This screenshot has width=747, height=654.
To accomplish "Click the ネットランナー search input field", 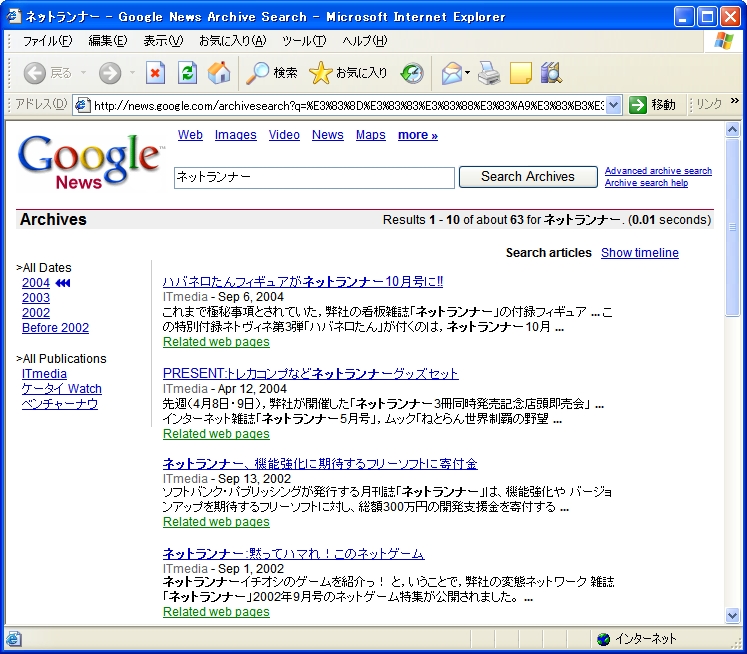I will coord(314,177).
